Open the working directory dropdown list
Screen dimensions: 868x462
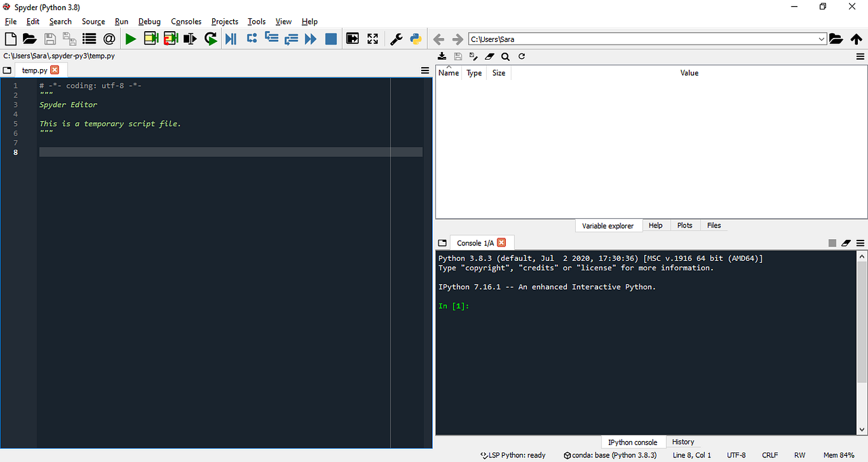point(821,39)
